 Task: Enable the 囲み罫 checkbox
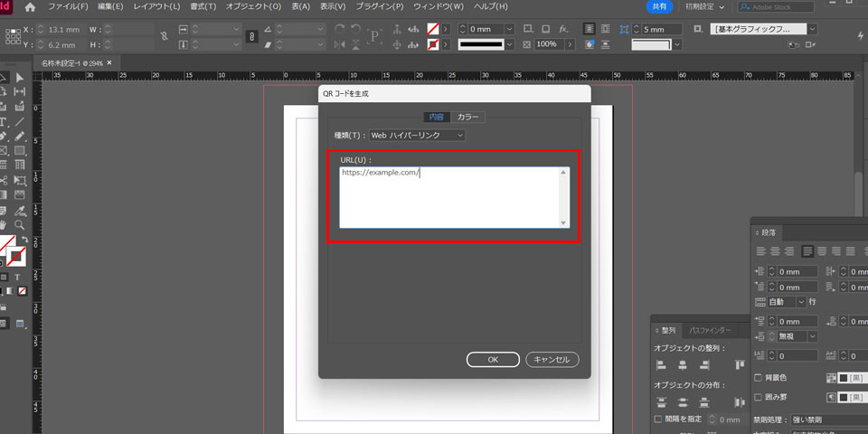pos(759,397)
